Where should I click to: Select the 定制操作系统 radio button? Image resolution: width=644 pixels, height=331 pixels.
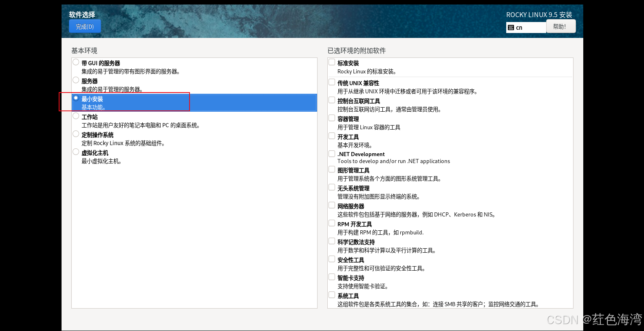coord(76,134)
